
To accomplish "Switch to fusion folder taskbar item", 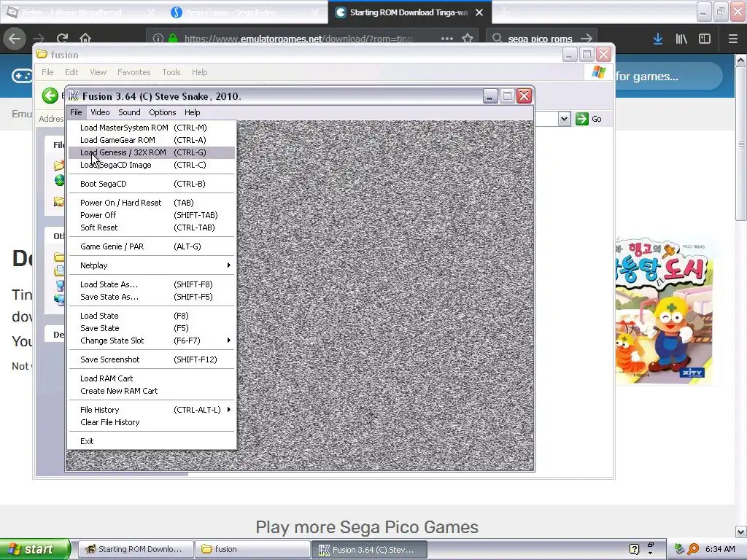I will click(x=252, y=549).
